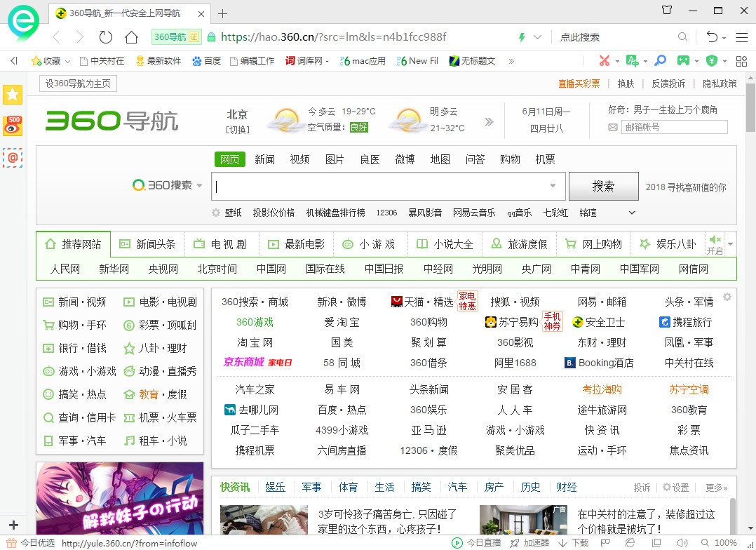Screen dimensions: 756x550
Task: Click the 搜索 button
Action: (603, 186)
